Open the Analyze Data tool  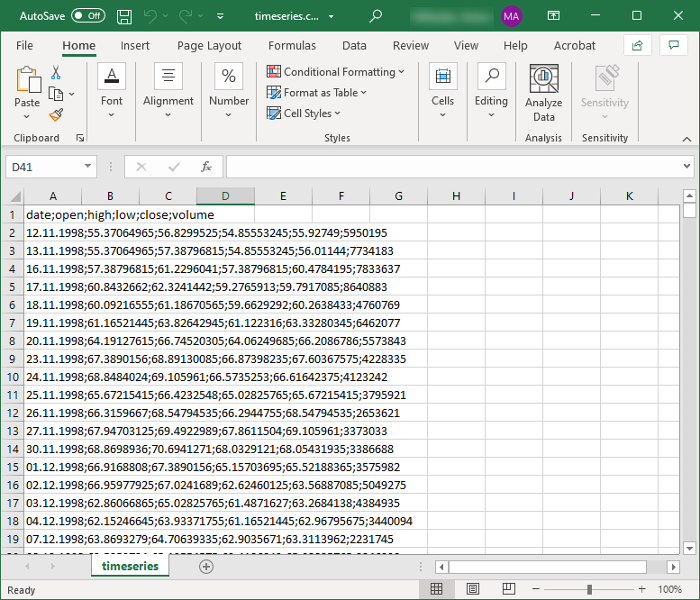coord(543,94)
